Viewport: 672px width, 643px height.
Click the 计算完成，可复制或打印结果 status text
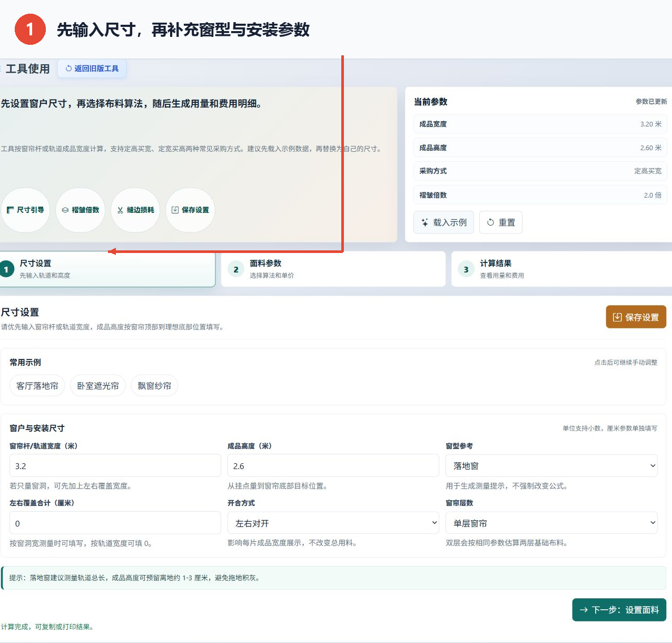pyautogui.click(x=48, y=627)
